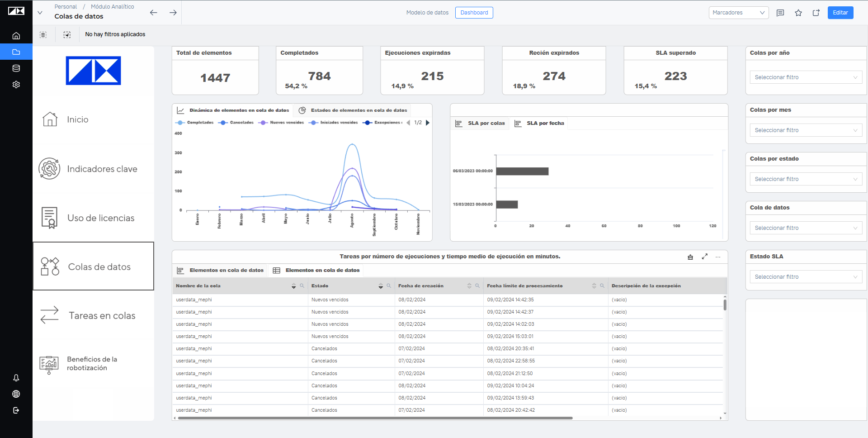Viewport: 868px width, 438px height.
Task: Mark dashboard as favorite with star icon
Action: [798, 13]
